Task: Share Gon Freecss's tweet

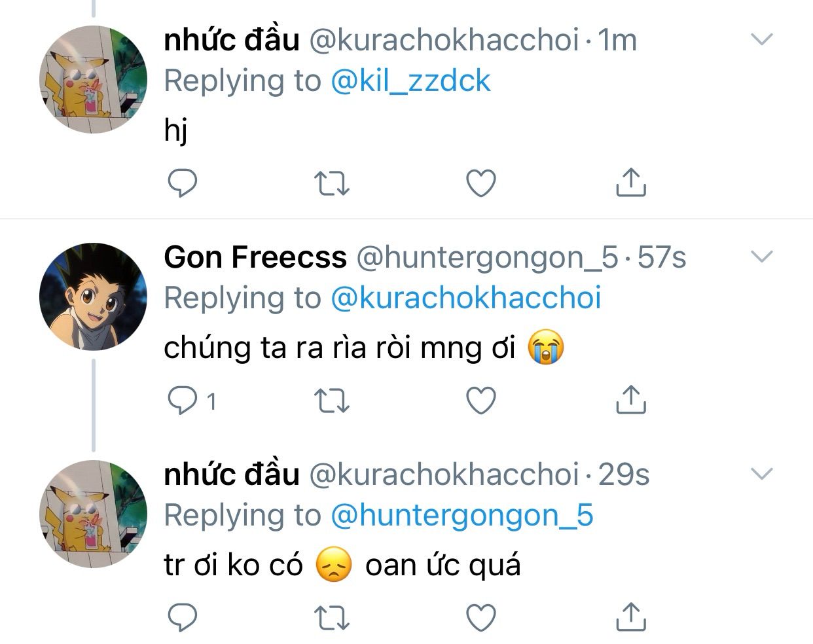Action: click(x=631, y=400)
